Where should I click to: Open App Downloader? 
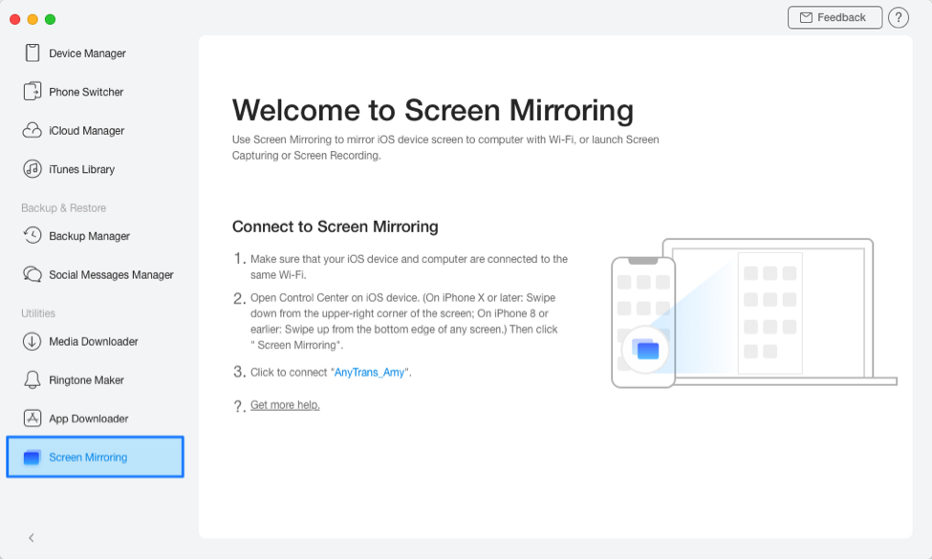pos(86,418)
